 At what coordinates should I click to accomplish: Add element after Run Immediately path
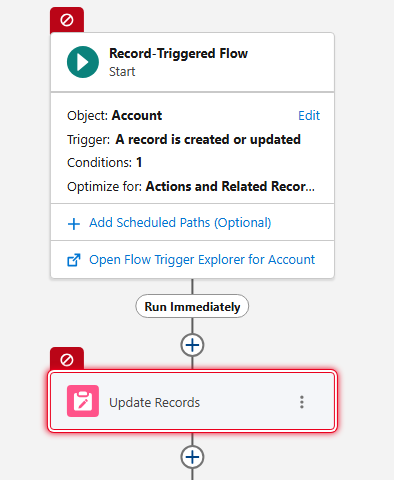click(192, 345)
